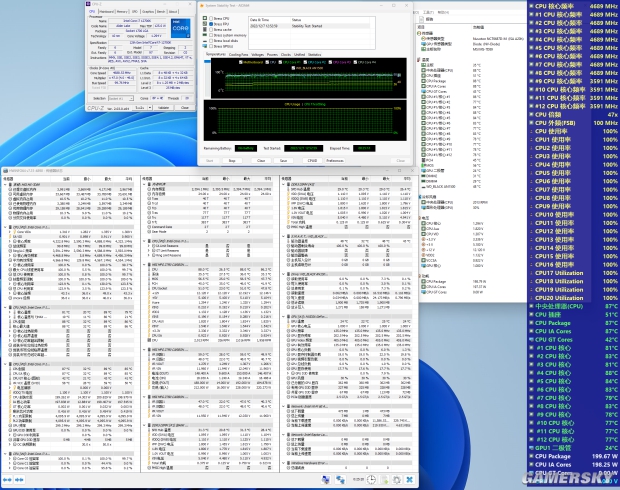This screenshot has width=620, height=490.
Task: Click HWiNFO expand columns left-right arrows icon
Action: tap(7, 480)
